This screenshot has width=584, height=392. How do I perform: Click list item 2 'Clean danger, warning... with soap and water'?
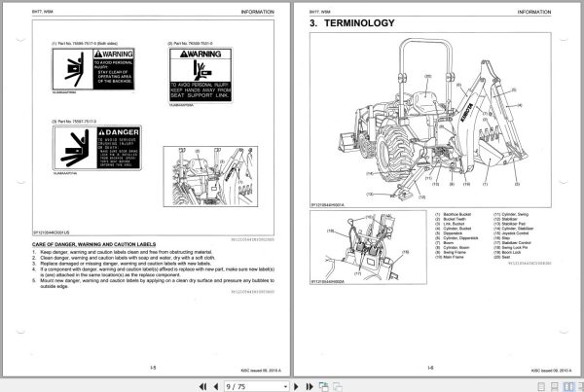(124, 258)
